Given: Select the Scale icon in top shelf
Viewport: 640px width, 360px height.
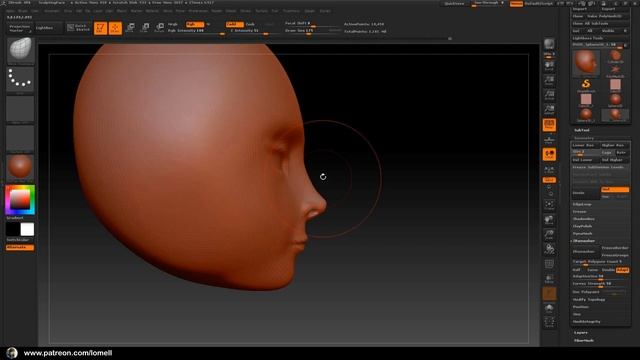Looking at the screenshot, I should pos(145,28).
